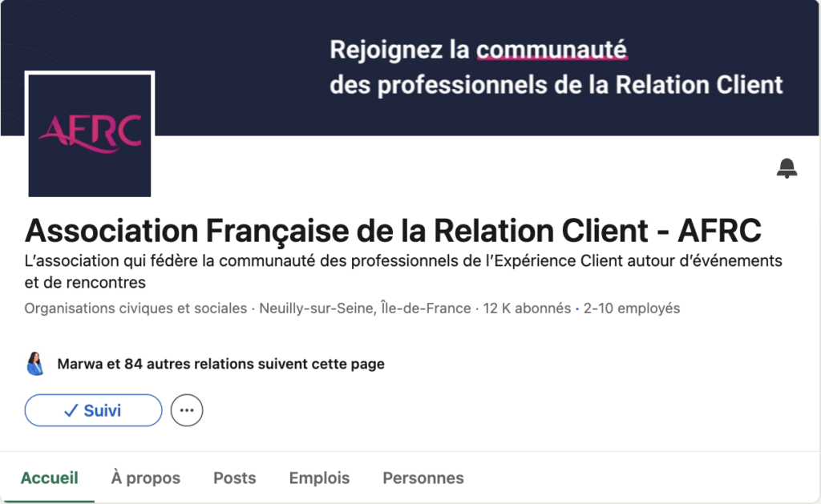Viewport: 821px width, 504px height.
Task: Click banner text about professionnels de la Relation Client
Action: click(556, 85)
